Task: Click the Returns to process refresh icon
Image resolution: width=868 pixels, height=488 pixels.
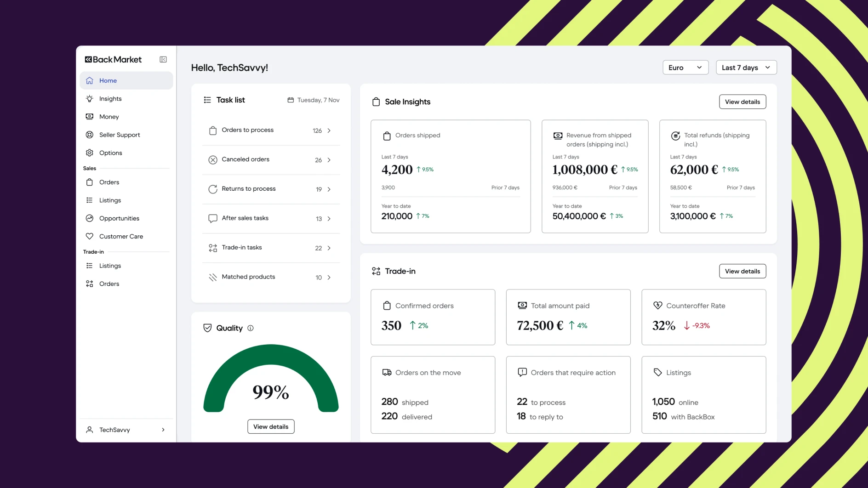Action: 213,189
